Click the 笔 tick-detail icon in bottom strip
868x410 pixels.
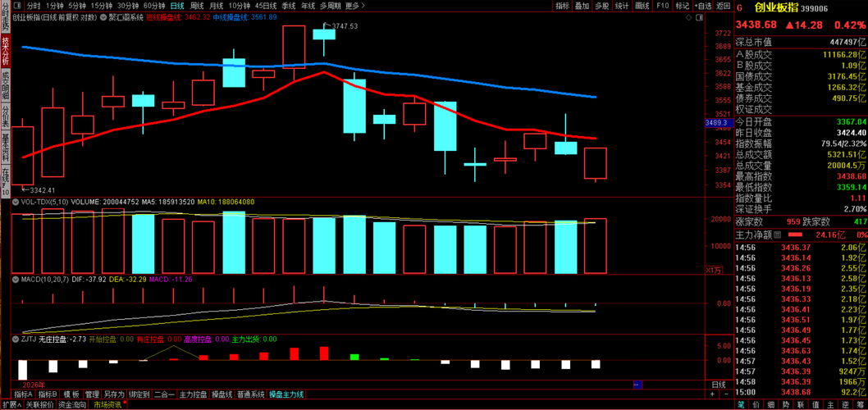741,405
